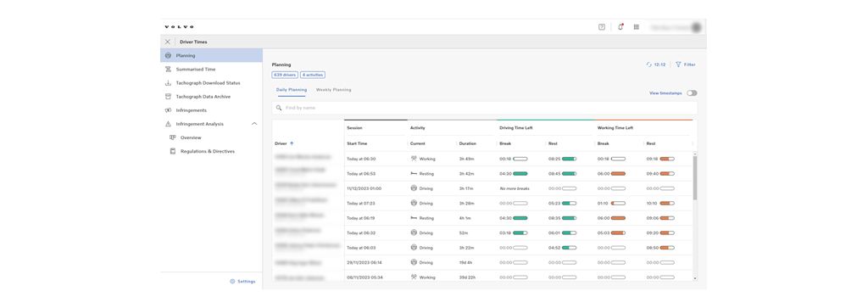This screenshot has width=868, height=308.
Task: Click the table's scroll-down arrow
Action: click(695, 278)
